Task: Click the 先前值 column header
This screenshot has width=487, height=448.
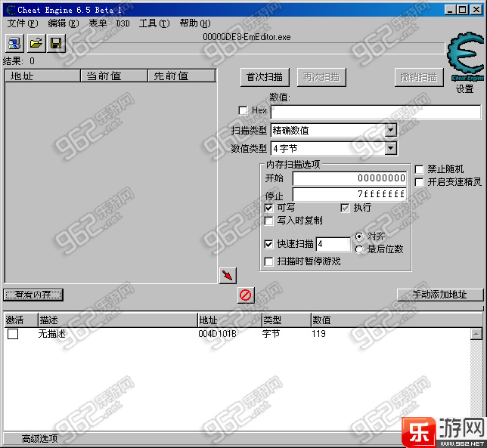Action: coord(181,76)
